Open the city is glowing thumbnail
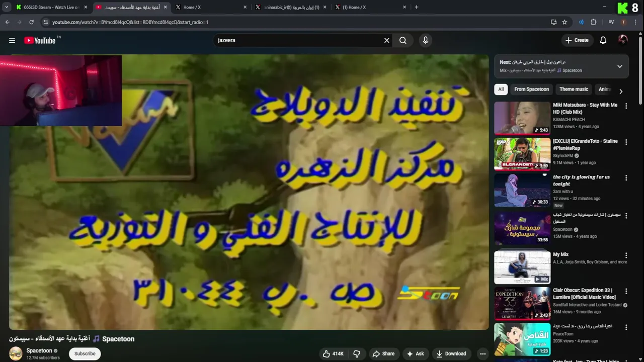 pyautogui.click(x=522, y=190)
